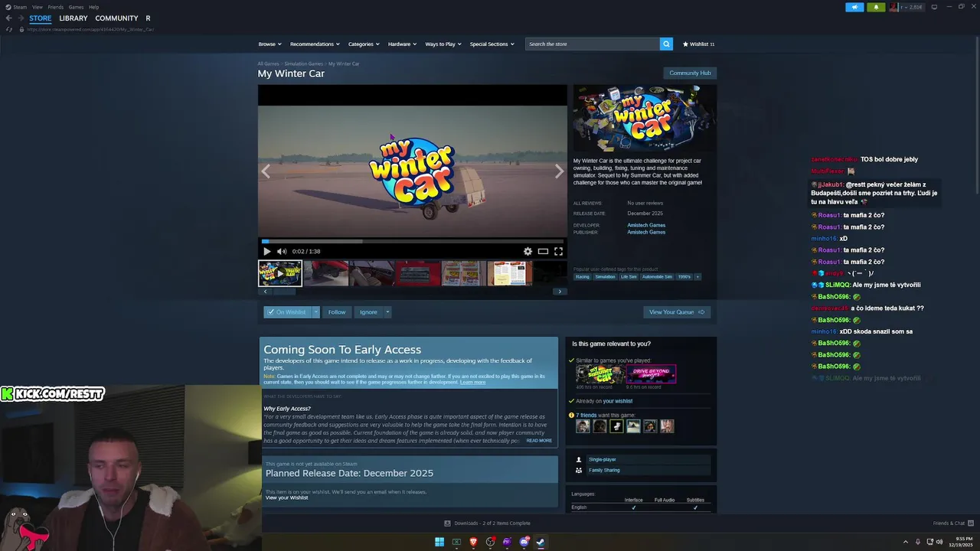This screenshot has height=551, width=980.
Task: Seek along the trailer progress bar
Action: click(x=413, y=241)
